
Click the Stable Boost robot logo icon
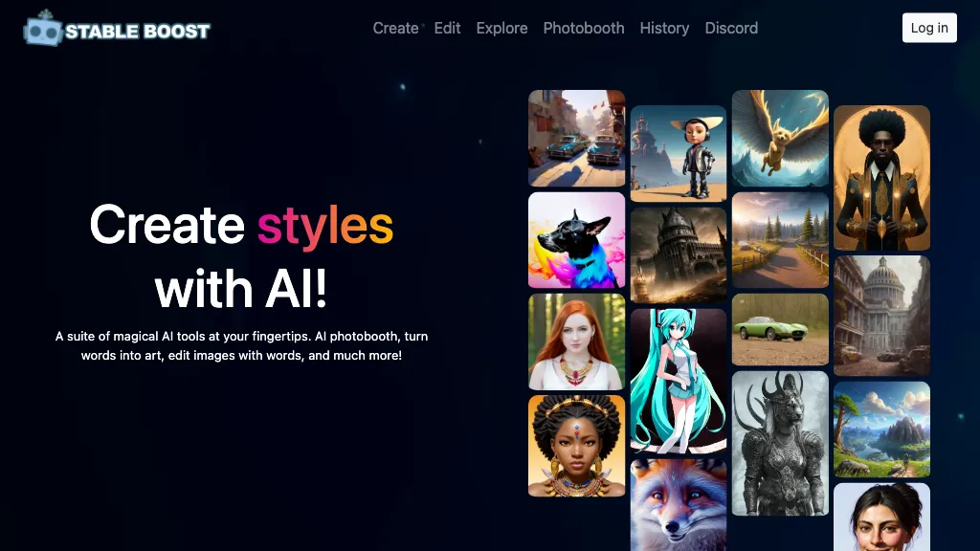tap(41, 29)
